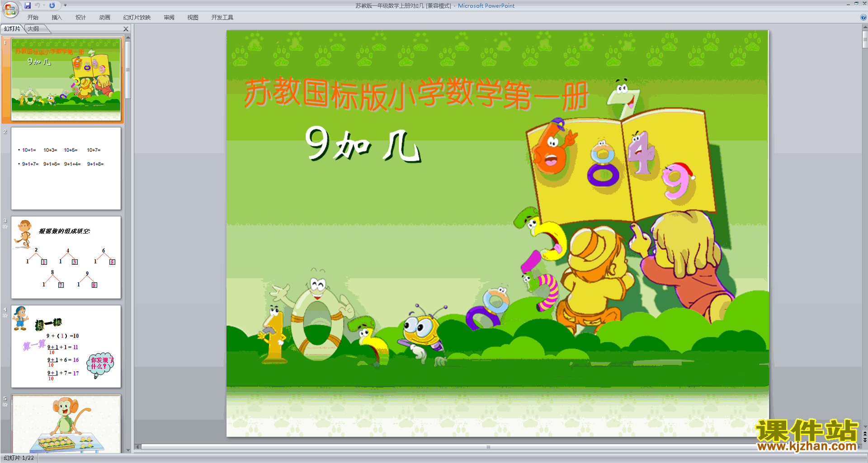Screen dimensions: 868x463
Task: Click the horizontal scrollbar left arrow
Action: pyautogui.click(x=138, y=447)
